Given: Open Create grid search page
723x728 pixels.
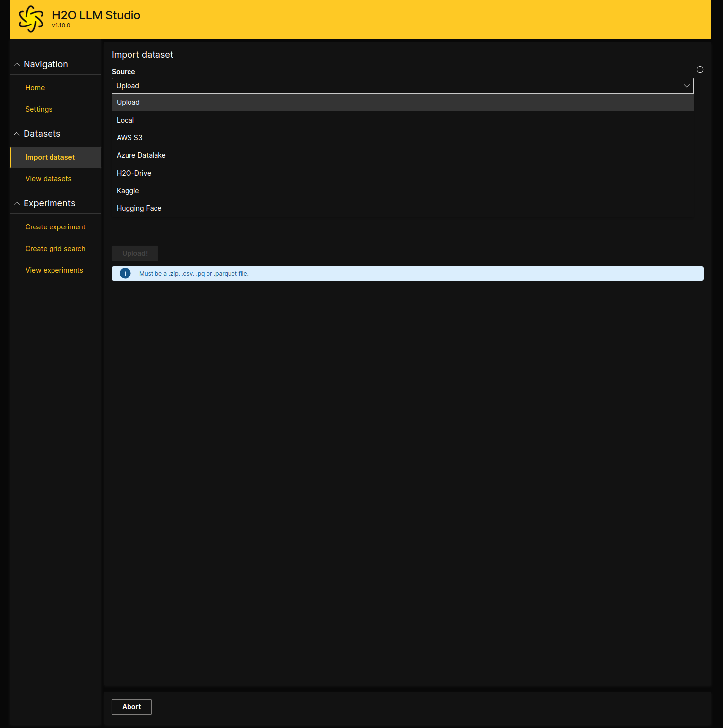Looking at the screenshot, I should point(55,249).
